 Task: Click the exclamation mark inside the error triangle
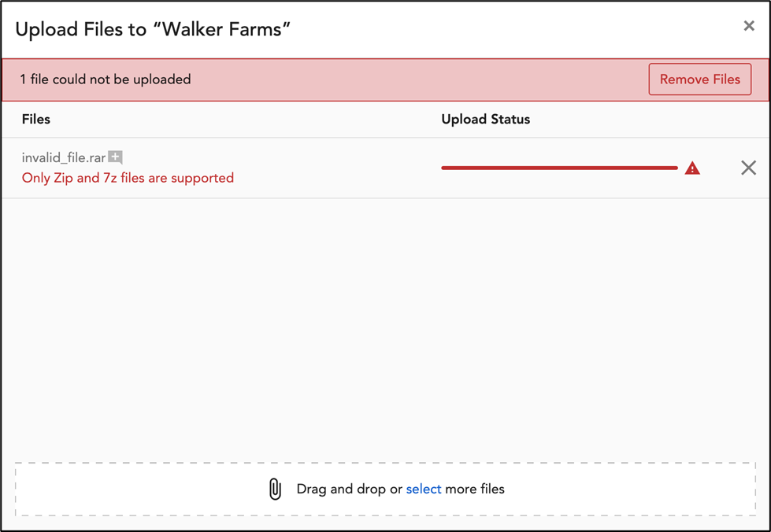click(x=691, y=168)
